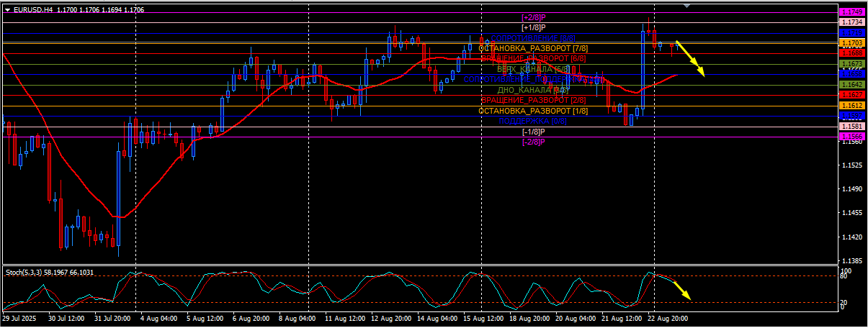868x328 pixels.
Task: Click the pink 1.1734 price tag
Action: 853,22
